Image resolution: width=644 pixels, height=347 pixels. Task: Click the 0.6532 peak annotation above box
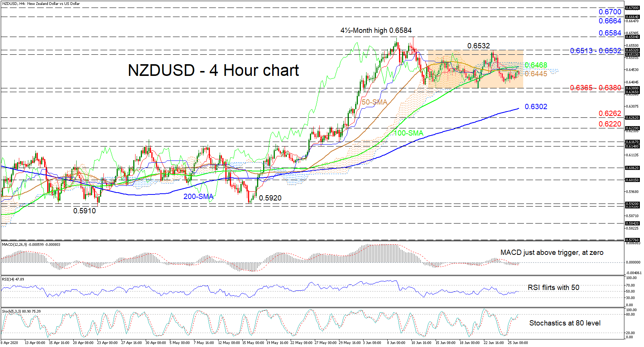click(479, 46)
